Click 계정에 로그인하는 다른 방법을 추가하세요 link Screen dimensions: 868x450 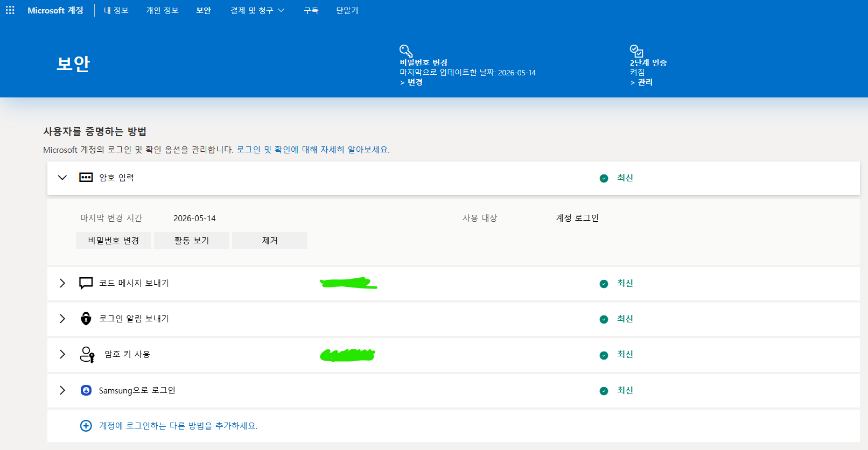(178, 426)
